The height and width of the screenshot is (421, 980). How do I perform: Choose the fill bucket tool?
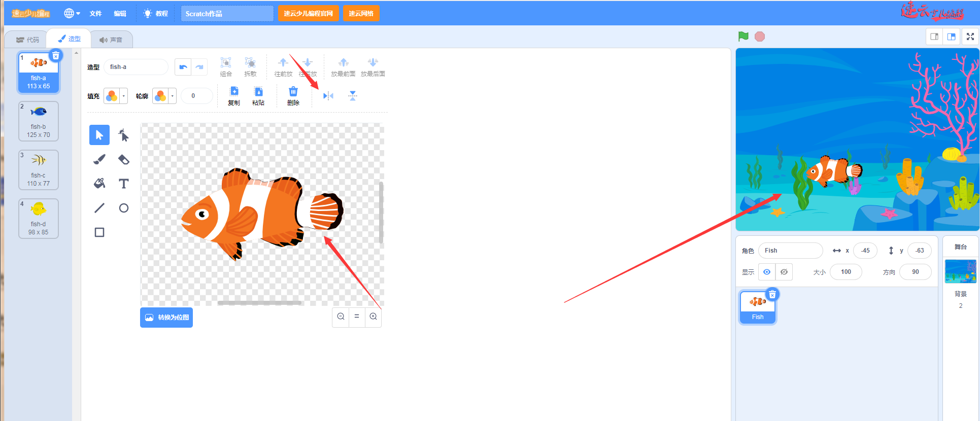tap(99, 184)
